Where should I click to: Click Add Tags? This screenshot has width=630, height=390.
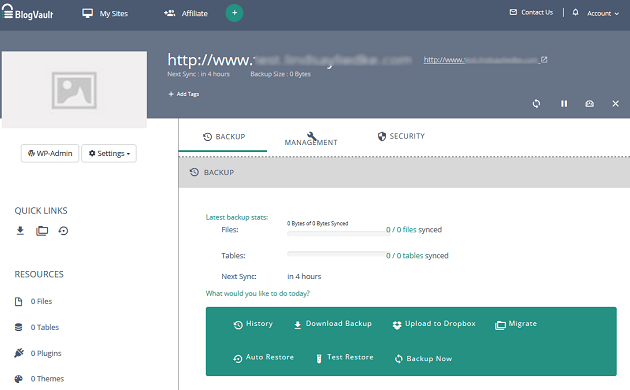point(184,94)
